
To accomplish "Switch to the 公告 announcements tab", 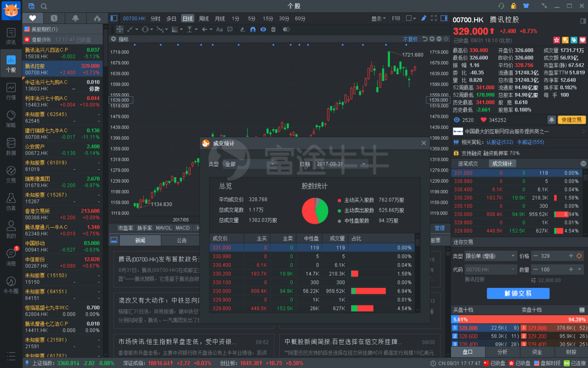I will click(x=182, y=240).
